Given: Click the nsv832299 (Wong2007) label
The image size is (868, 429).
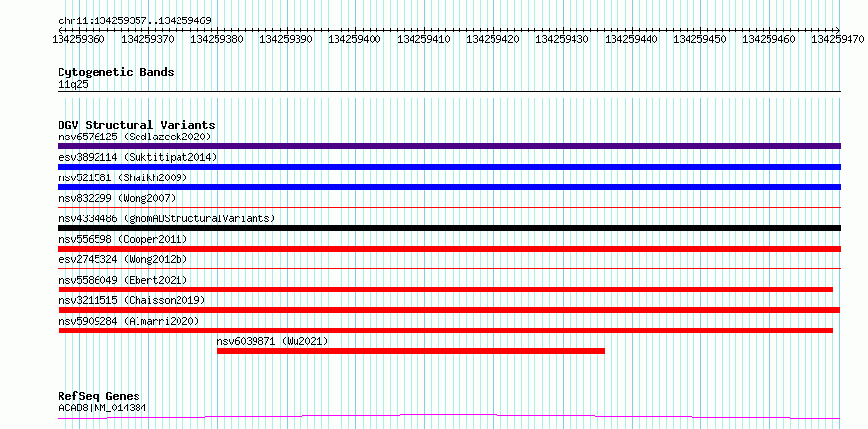Looking at the screenshot, I should [x=117, y=198].
